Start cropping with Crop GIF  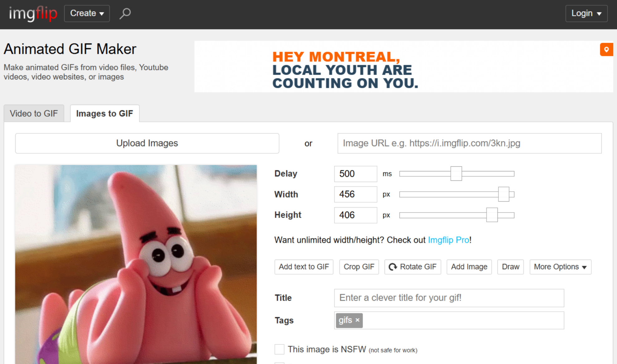pyautogui.click(x=359, y=267)
